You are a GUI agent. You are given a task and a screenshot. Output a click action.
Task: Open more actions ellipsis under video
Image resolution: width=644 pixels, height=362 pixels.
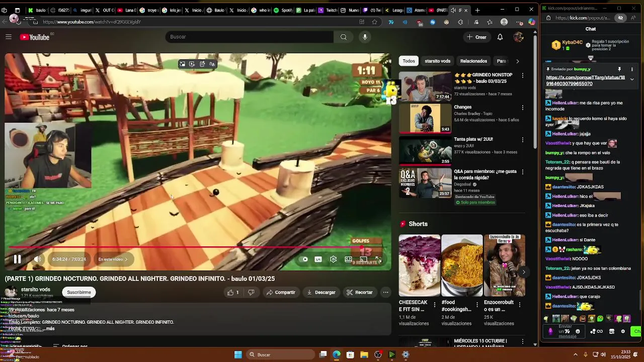(x=385, y=292)
